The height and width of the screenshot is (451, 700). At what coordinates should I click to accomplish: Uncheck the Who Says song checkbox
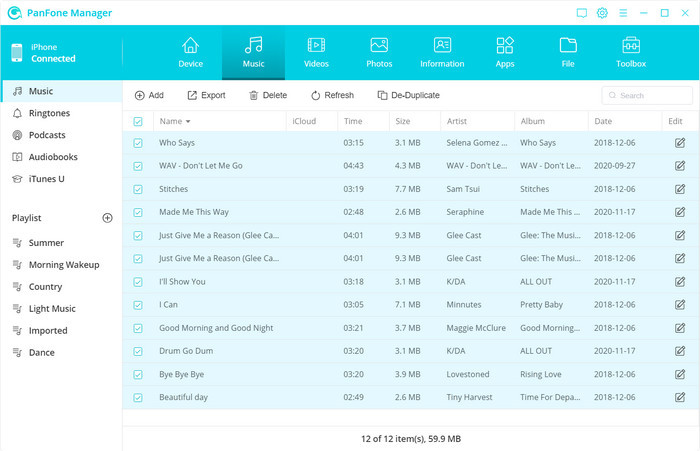pyautogui.click(x=138, y=143)
